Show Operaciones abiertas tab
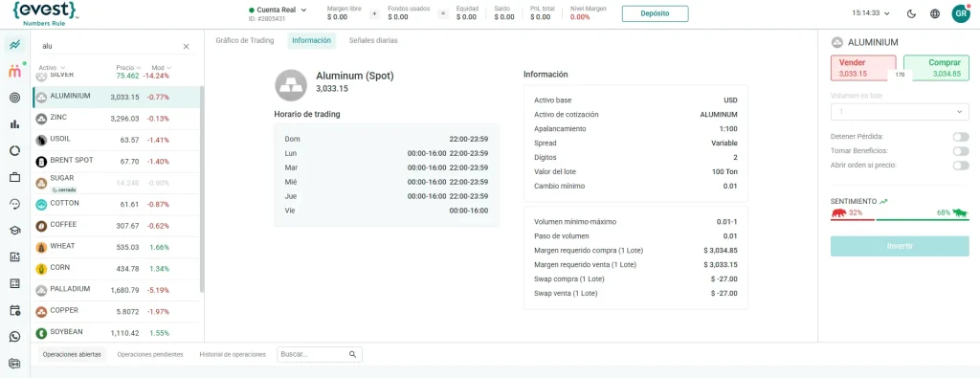Screen dimensions: 980x378 click(71, 354)
